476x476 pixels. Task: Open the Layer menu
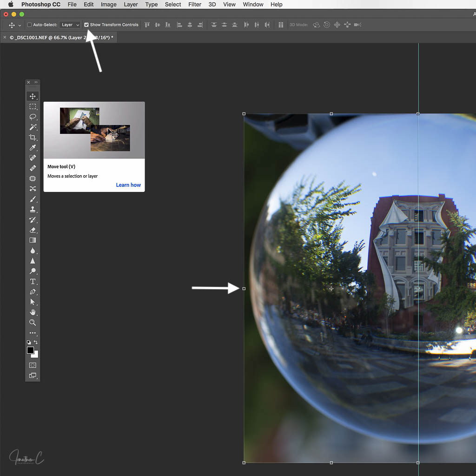click(x=131, y=4)
